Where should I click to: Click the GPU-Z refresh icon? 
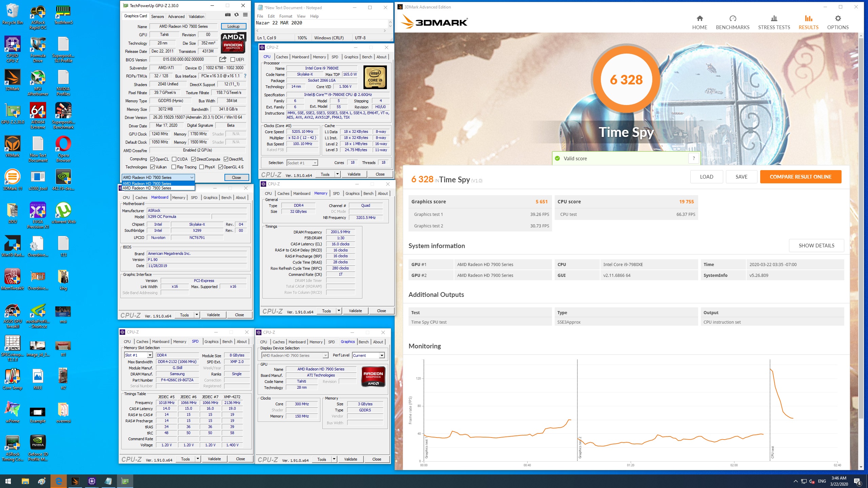pos(236,15)
